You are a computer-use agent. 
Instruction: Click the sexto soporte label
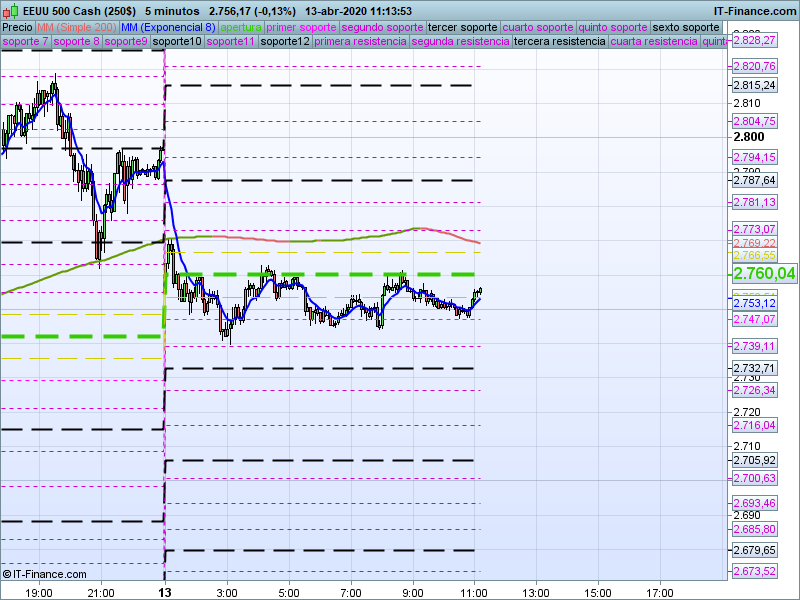685,27
